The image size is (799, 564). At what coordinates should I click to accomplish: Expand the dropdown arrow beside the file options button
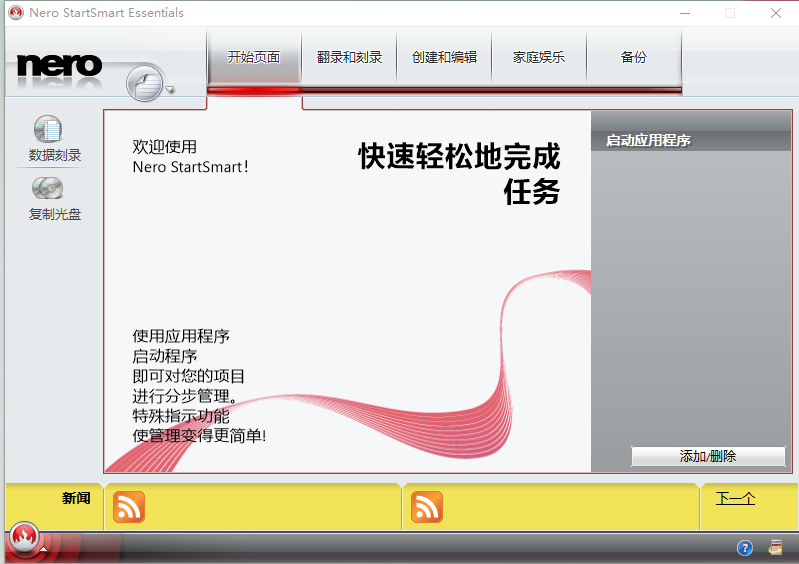pos(170,90)
